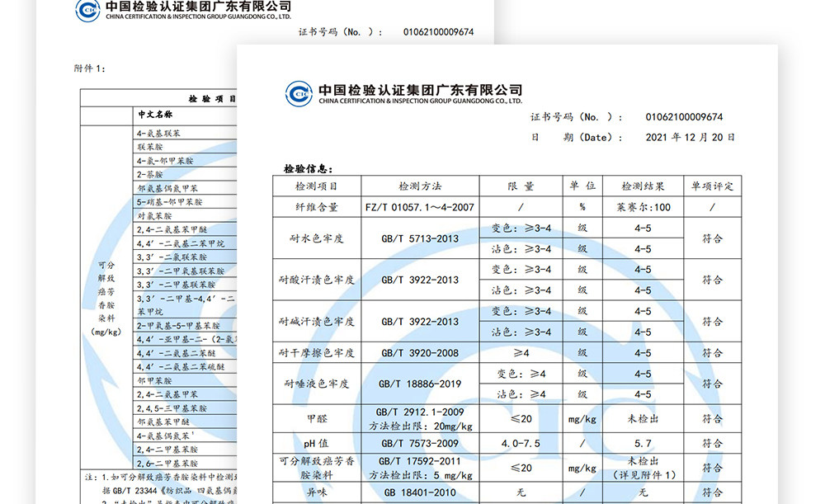Select method GB/T 2912.1-2009
The width and height of the screenshot is (825, 504).
(x=420, y=412)
